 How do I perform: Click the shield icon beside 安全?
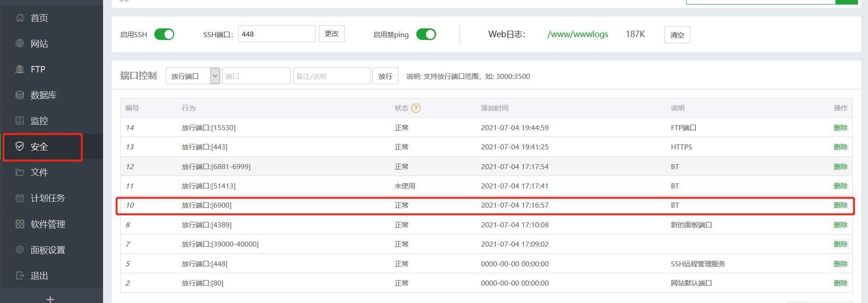(x=20, y=146)
